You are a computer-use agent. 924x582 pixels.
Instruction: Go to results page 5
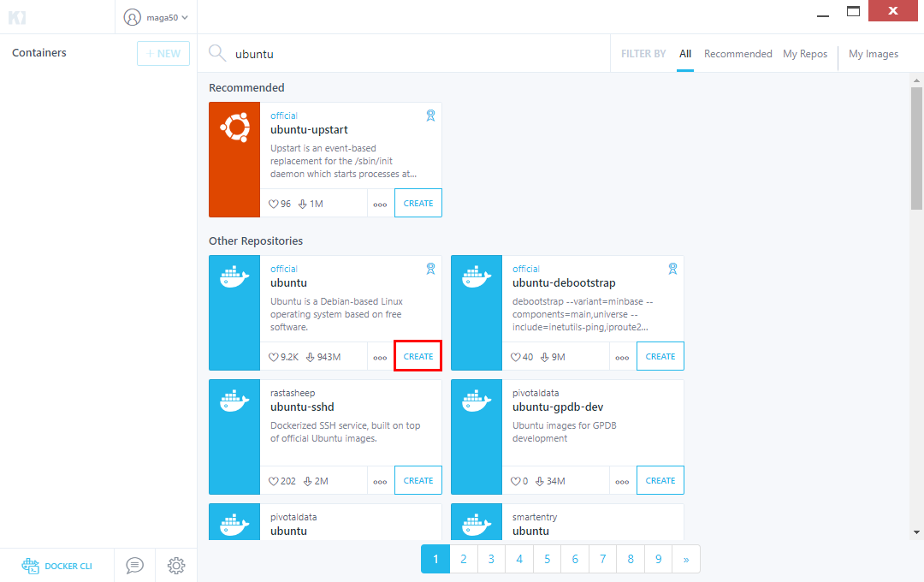coord(547,558)
